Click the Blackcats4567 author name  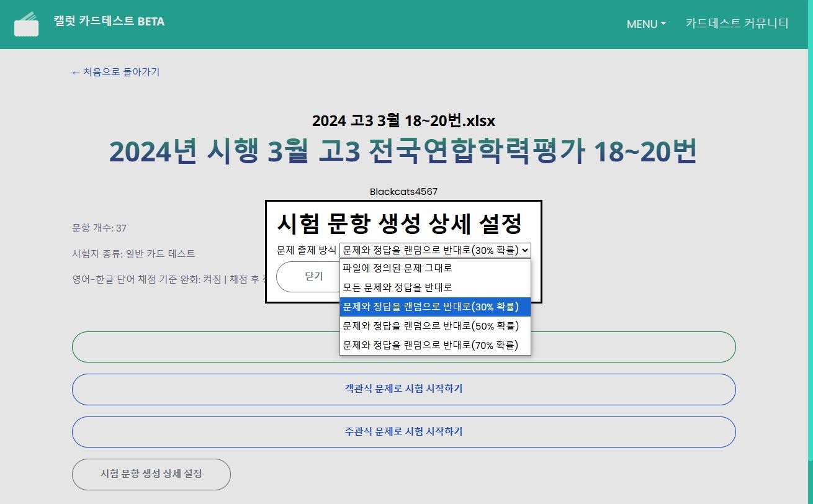pyautogui.click(x=404, y=192)
